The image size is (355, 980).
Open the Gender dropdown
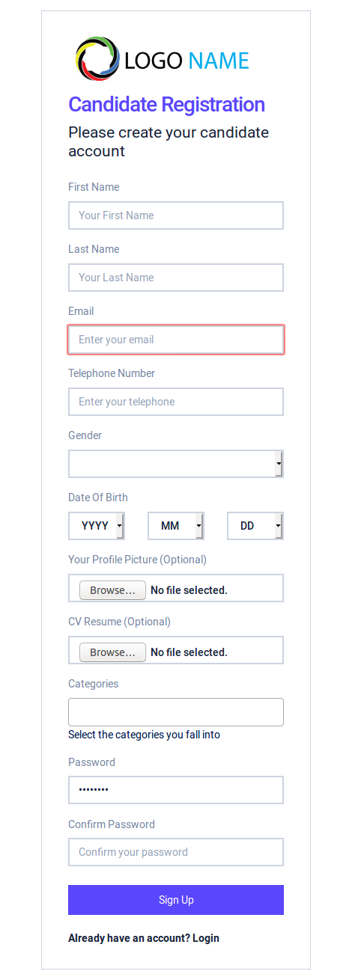coord(176,464)
